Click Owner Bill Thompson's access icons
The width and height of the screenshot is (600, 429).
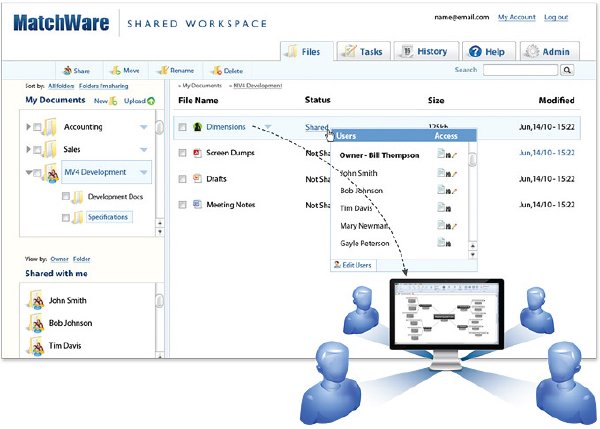447,155
